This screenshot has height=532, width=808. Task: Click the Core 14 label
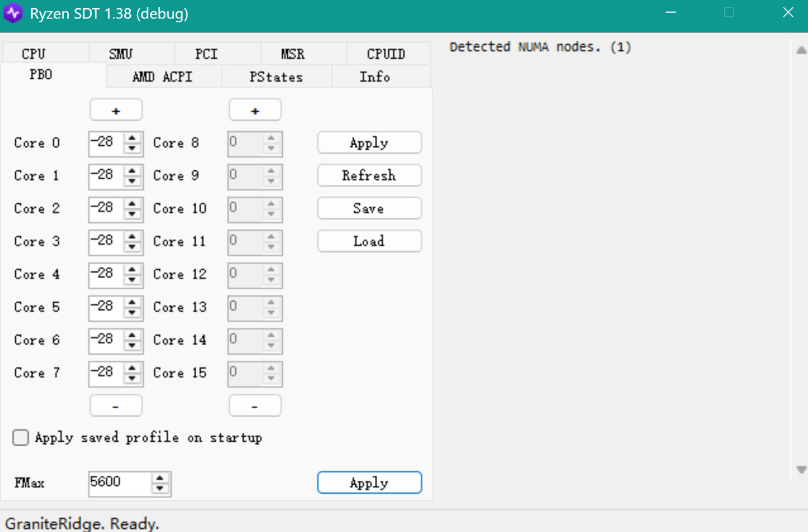tap(180, 340)
